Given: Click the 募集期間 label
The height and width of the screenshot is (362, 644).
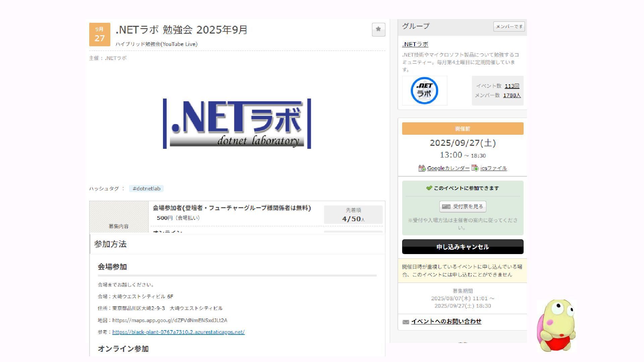Looking at the screenshot, I should coord(463,291).
